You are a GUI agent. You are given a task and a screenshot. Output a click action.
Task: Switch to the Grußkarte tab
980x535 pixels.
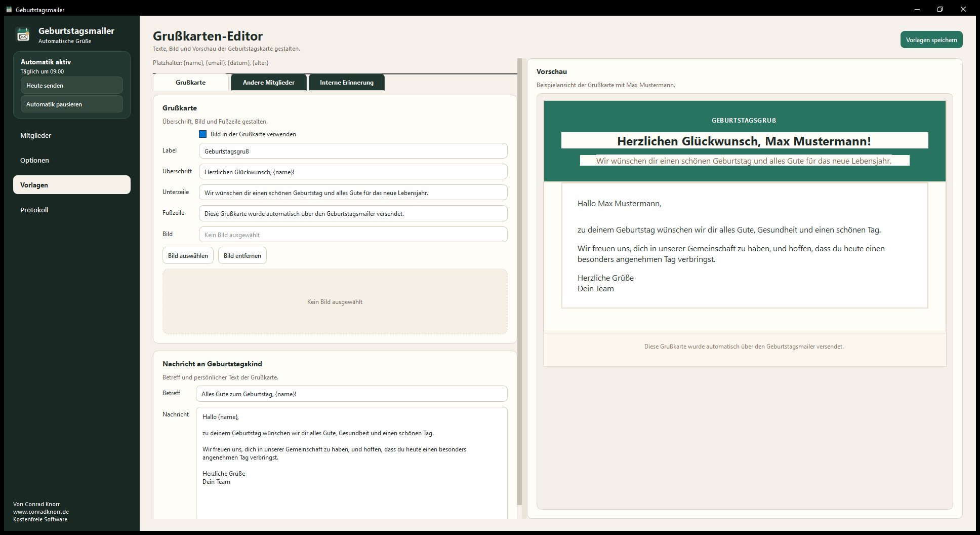coord(191,83)
